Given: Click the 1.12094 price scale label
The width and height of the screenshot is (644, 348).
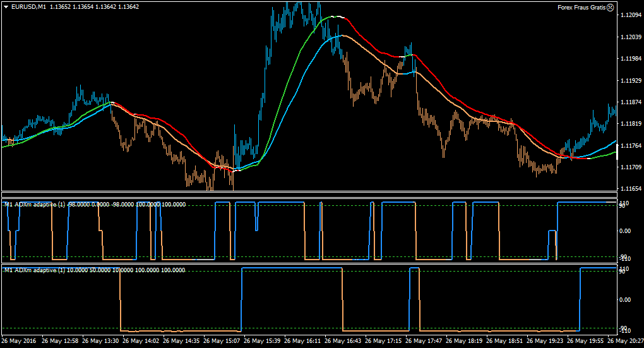Looking at the screenshot, I should coord(631,15).
